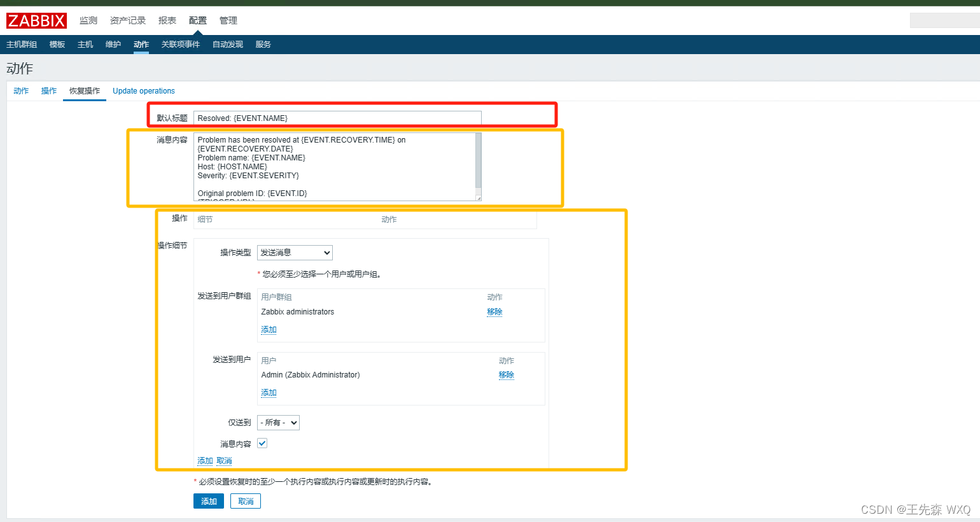Switch to the 操作 form tab
Viewport: 980px width, 522px height.
click(49, 91)
